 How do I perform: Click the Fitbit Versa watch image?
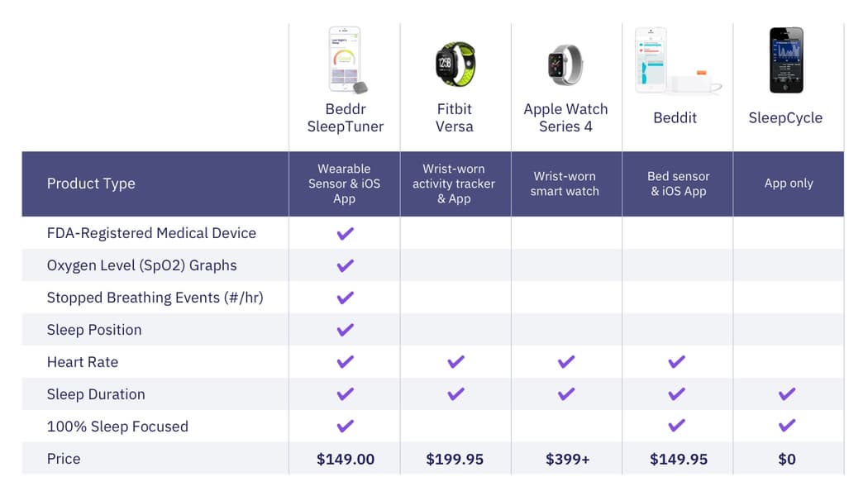[x=455, y=64]
